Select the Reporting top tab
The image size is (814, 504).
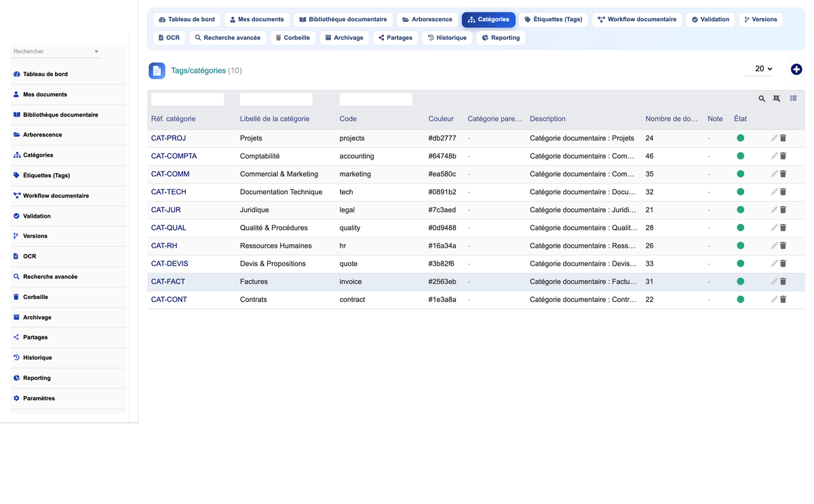click(501, 38)
